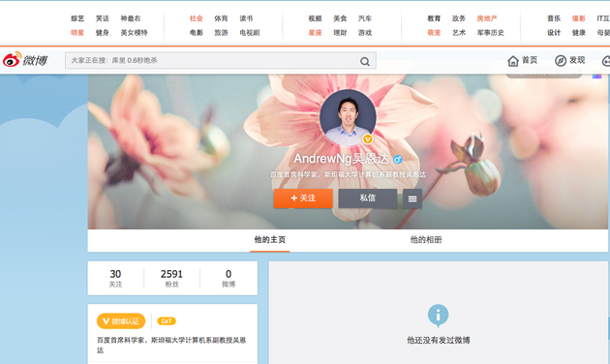This screenshot has width=610, height=364.
Task: Click the blue male gender icon
Action: pyautogui.click(x=397, y=159)
